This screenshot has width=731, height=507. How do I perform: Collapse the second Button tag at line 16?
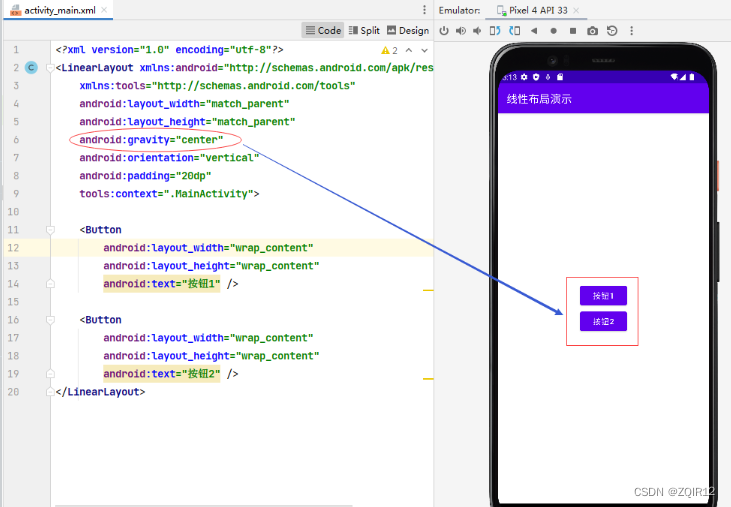pyautogui.click(x=50, y=320)
